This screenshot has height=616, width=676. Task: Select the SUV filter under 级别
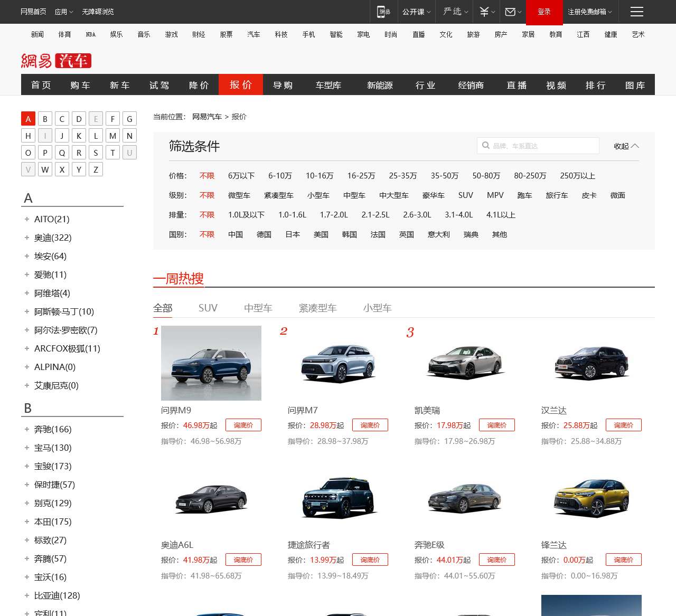(465, 195)
